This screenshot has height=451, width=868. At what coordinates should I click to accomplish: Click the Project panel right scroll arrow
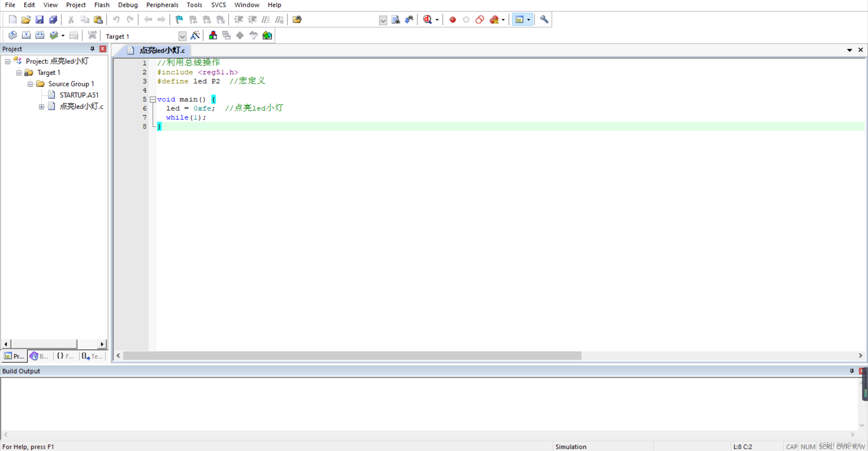pos(102,344)
